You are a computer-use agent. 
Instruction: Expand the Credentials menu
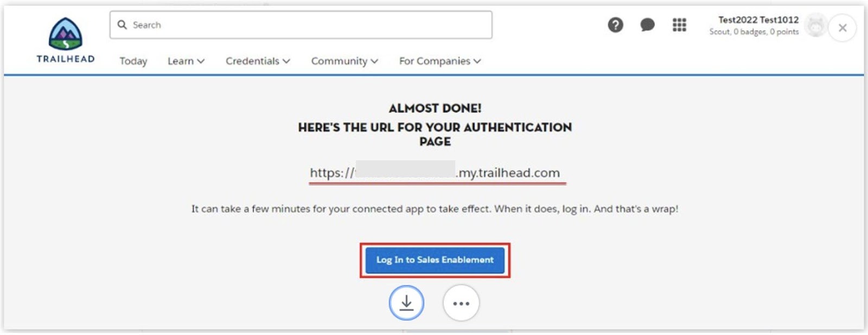tap(258, 61)
